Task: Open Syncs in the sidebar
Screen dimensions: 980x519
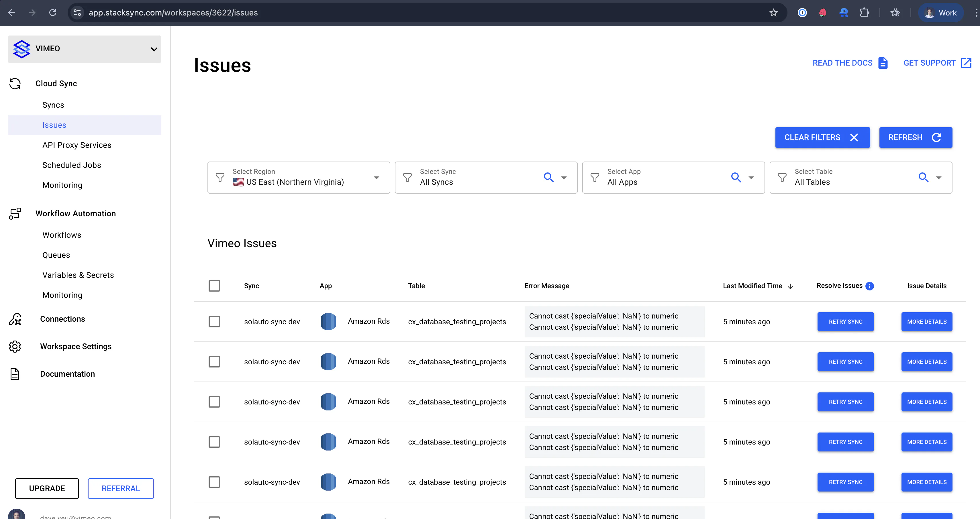Action: [53, 105]
